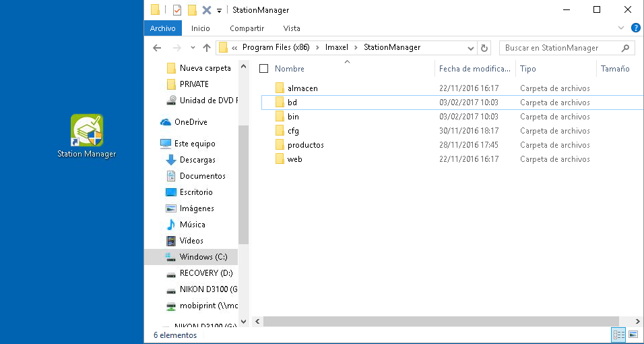Switch to Details view in status bar
644x344 pixels.
(618, 335)
